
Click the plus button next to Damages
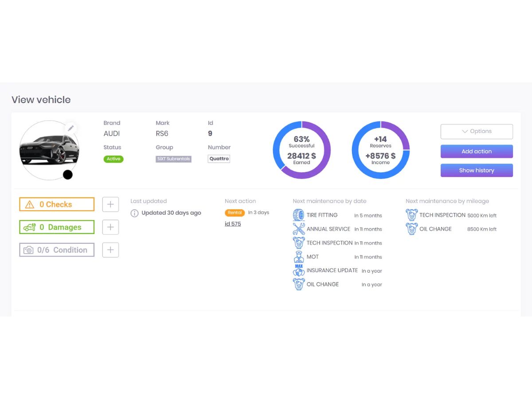pos(110,227)
